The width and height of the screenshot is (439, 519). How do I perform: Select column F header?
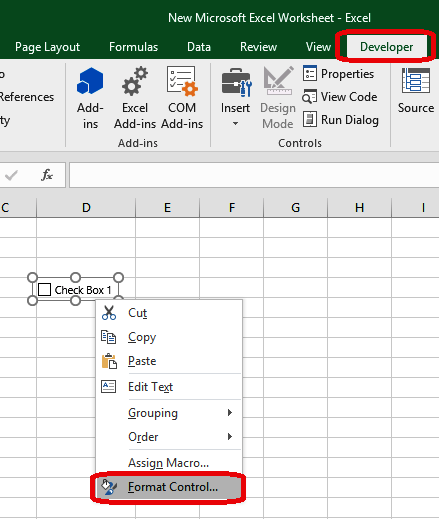tap(232, 208)
